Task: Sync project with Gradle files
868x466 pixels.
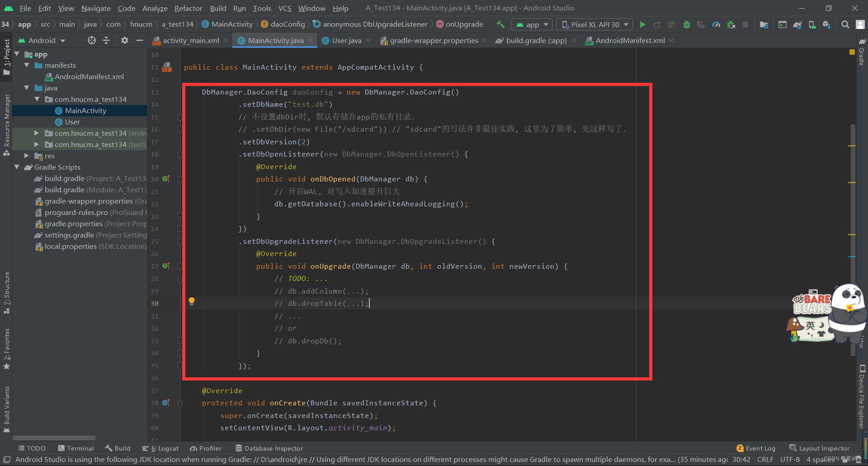Action: 797,24
